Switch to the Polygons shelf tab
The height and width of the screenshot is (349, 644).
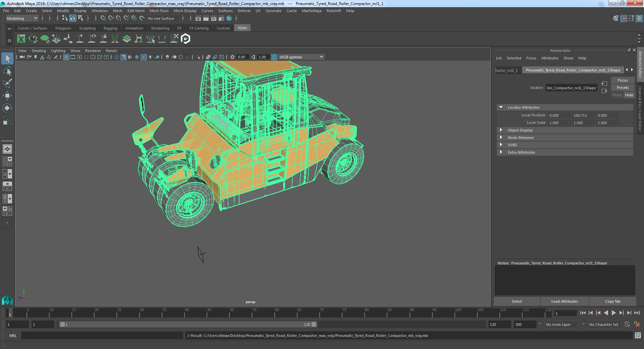click(x=63, y=28)
